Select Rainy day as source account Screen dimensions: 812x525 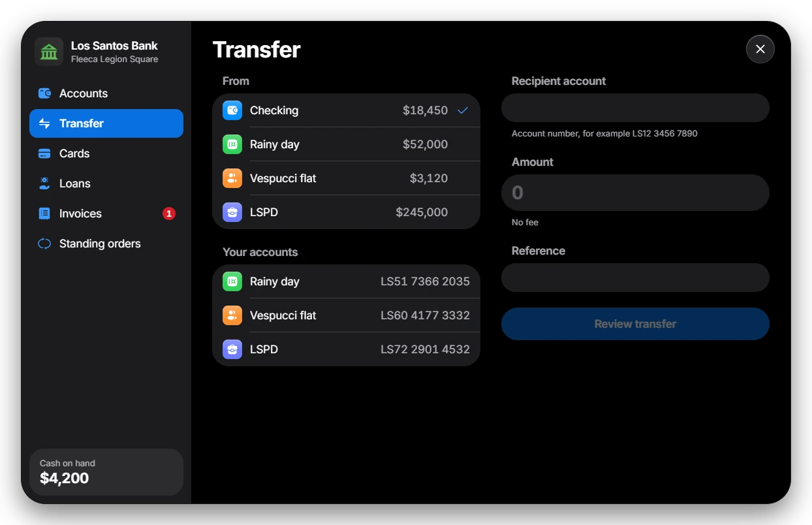[346, 144]
